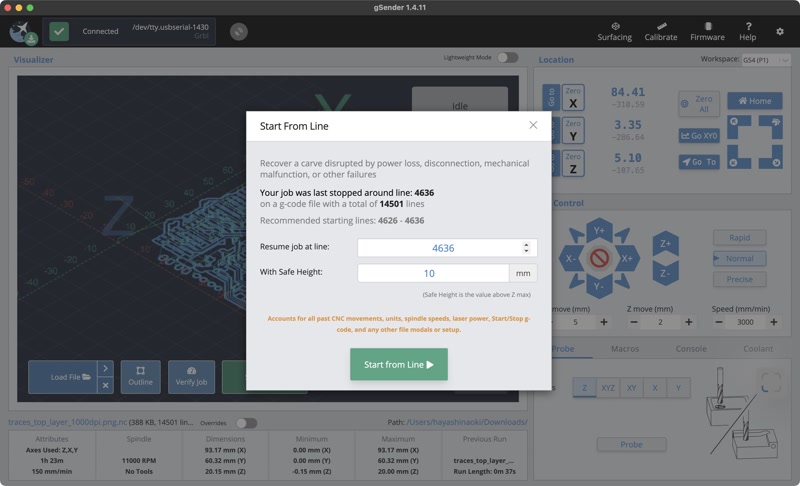Jog down with Z- button
Image resolution: width=800 pixels, height=486 pixels.
point(665,273)
